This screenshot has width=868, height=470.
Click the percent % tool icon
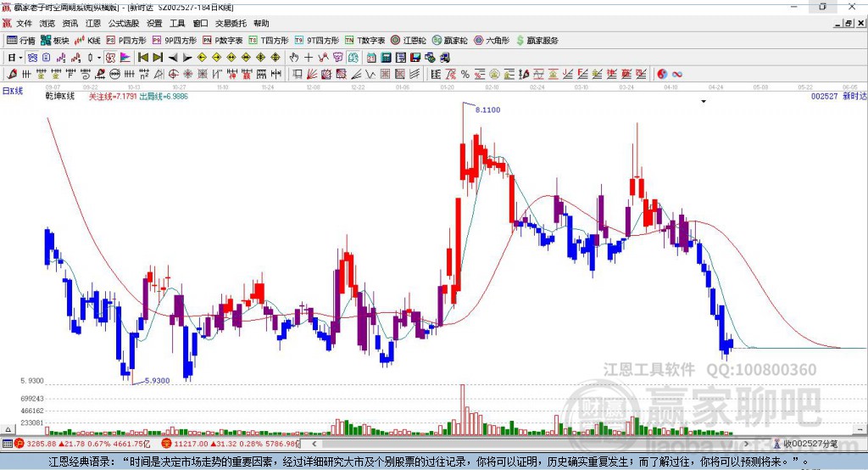pos(465,75)
